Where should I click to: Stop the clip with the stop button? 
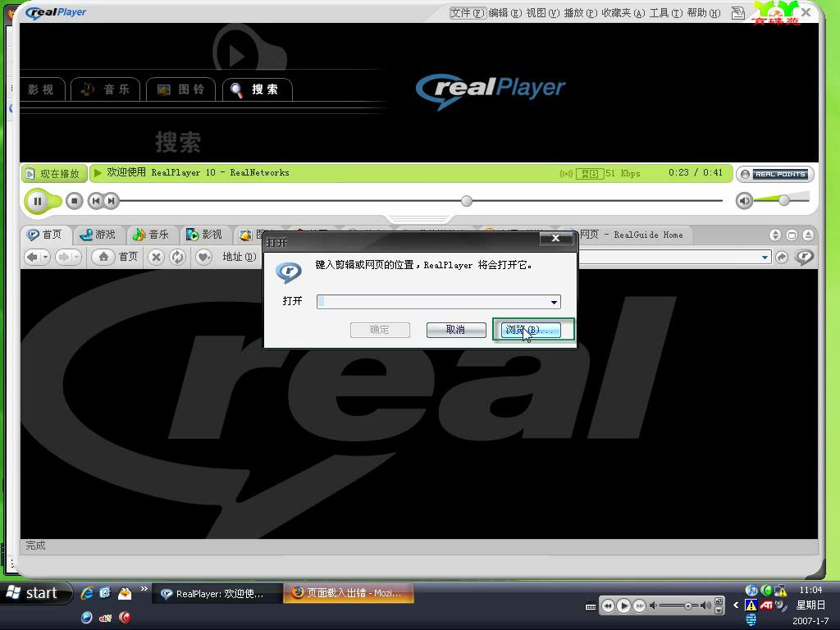(x=75, y=201)
